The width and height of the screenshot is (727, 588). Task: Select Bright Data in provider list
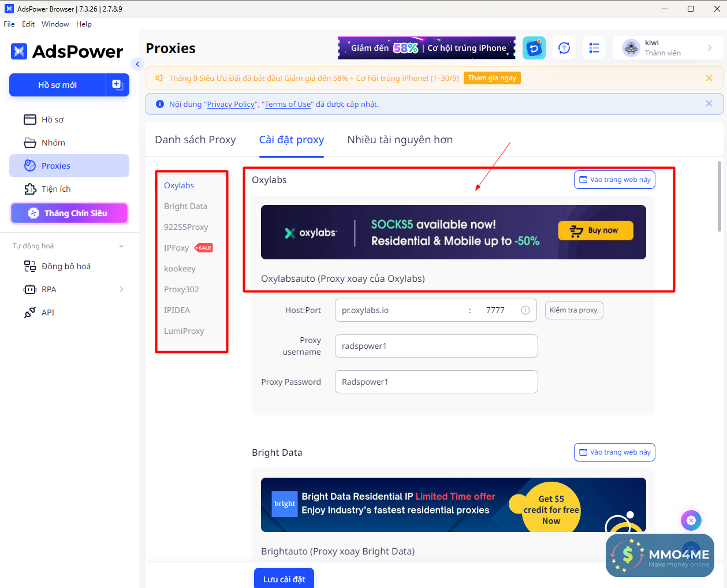click(x=185, y=206)
